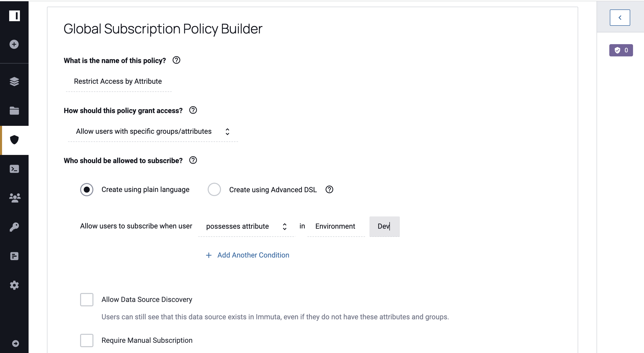Screen dimensions: 644x353
Task: Click the people/users icon in sidebar
Action: (x=14, y=197)
